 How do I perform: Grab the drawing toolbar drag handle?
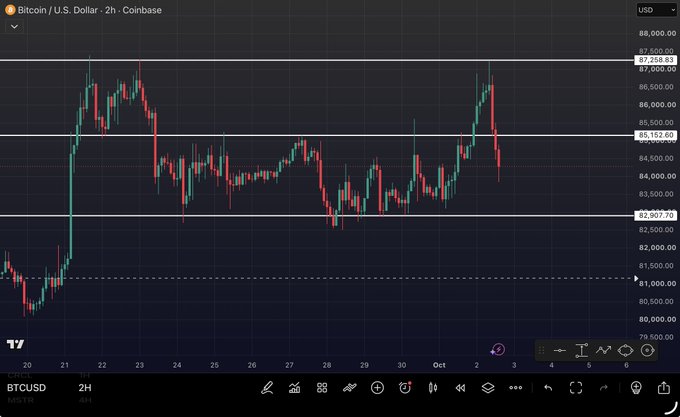[x=541, y=350]
